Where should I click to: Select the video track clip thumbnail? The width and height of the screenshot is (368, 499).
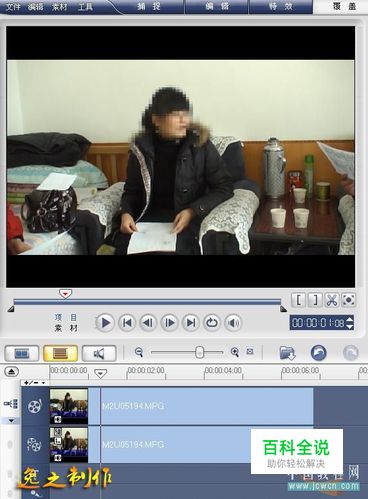(69, 406)
